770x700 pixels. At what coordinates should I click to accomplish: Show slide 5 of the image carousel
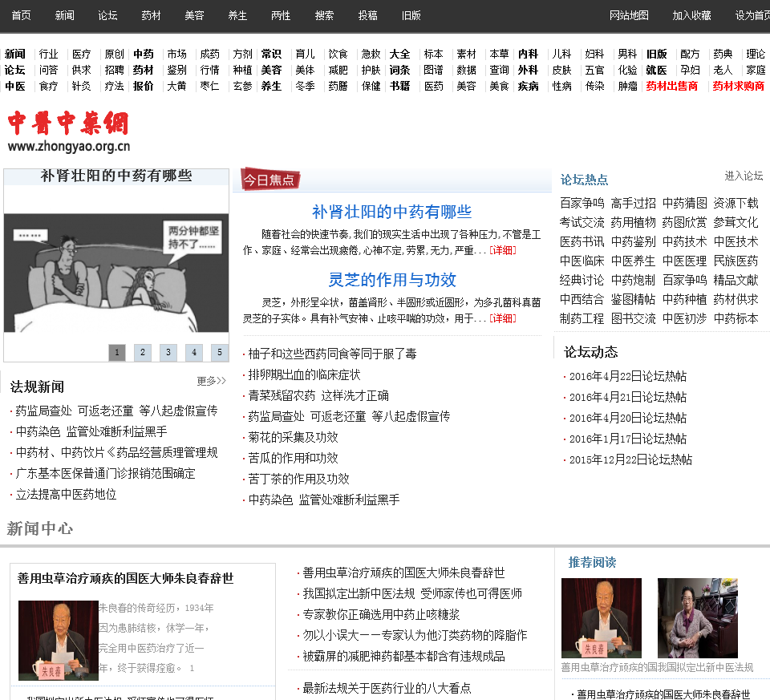220,352
